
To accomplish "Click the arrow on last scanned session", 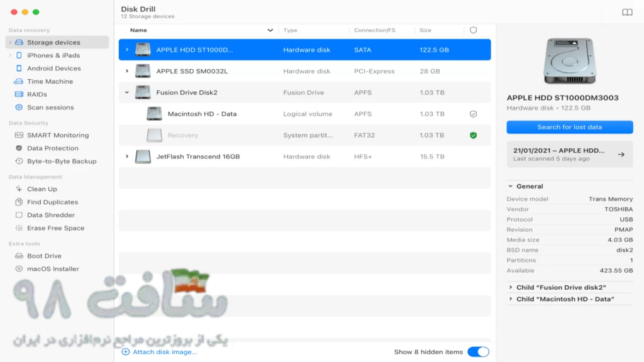I will [621, 155].
